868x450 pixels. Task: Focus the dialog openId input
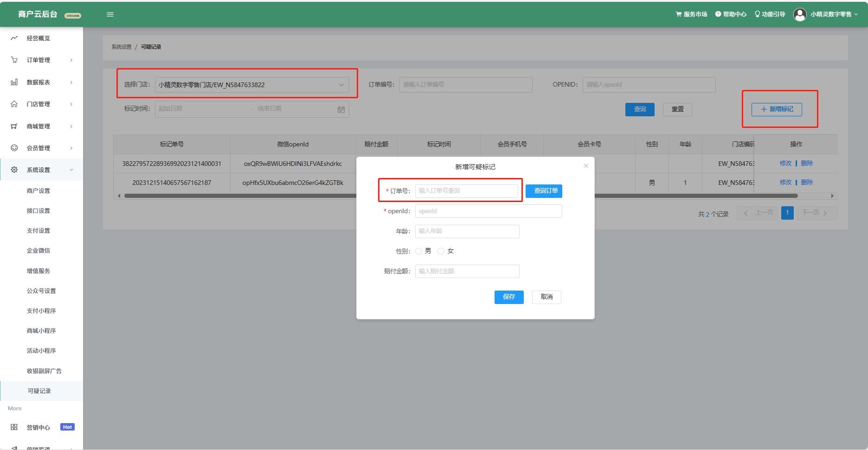pyautogui.click(x=489, y=211)
